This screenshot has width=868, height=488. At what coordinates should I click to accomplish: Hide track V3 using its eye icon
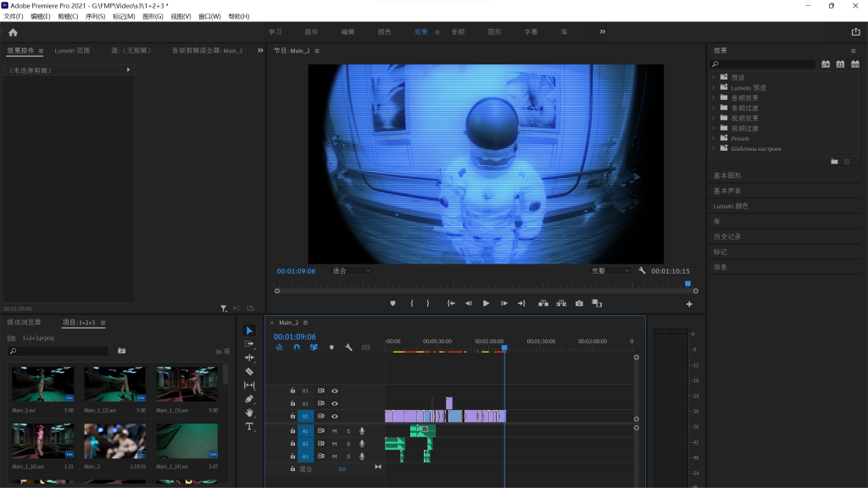335,391
